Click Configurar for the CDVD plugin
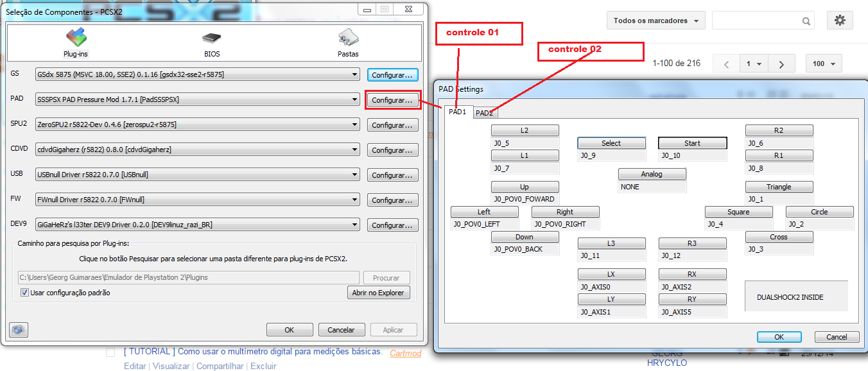The image size is (868, 371). click(392, 150)
